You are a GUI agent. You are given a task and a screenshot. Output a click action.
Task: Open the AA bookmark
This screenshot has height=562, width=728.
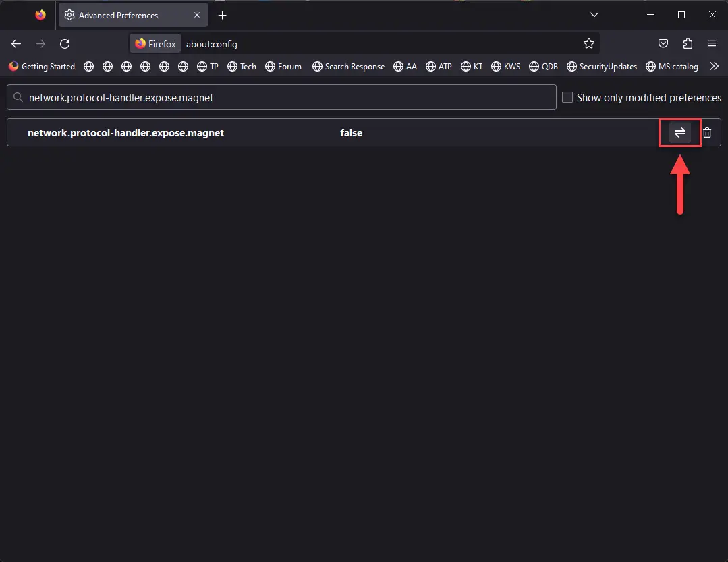click(x=405, y=66)
